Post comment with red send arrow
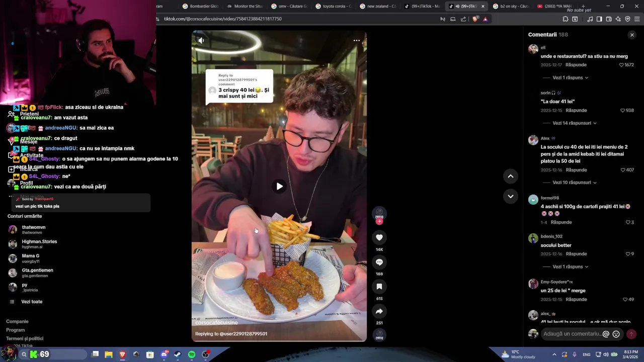Image resolution: width=644 pixels, height=362 pixels. pyautogui.click(x=631, y=334)
